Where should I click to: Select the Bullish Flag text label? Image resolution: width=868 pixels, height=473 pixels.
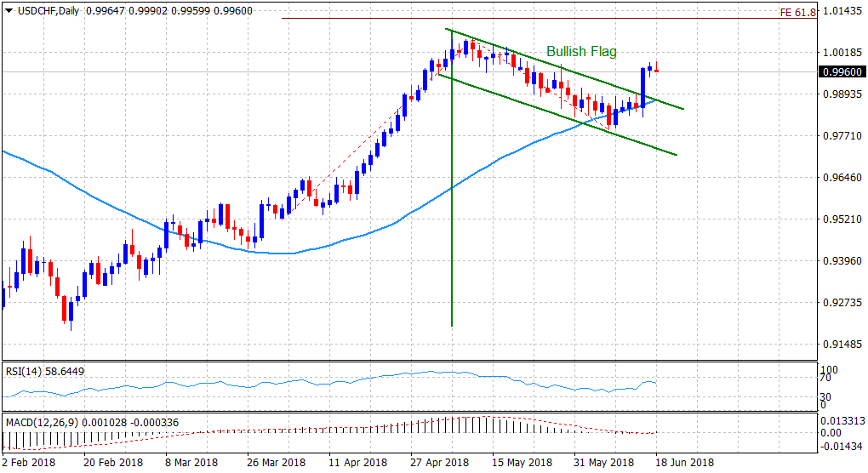click(581, 52)
